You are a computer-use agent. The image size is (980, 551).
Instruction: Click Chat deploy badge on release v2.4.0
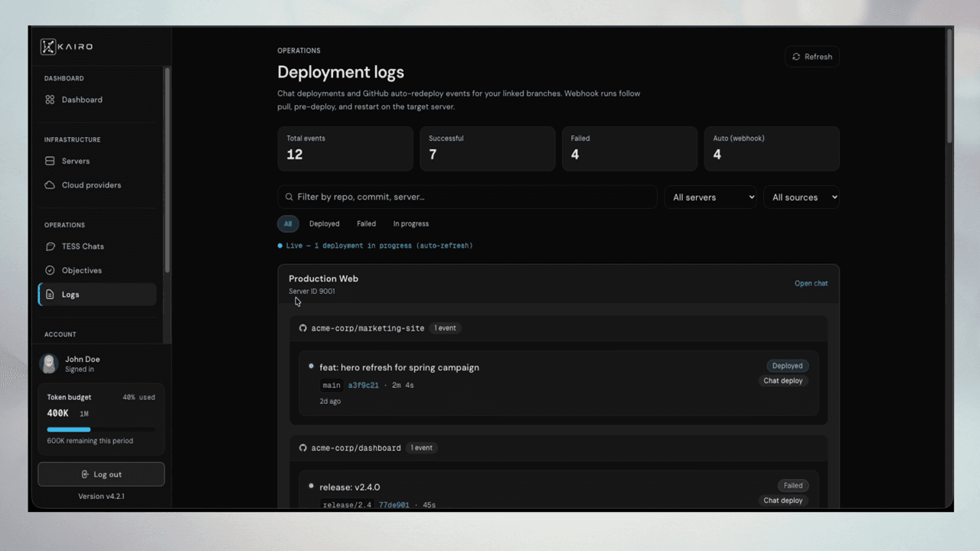[783, 500]
